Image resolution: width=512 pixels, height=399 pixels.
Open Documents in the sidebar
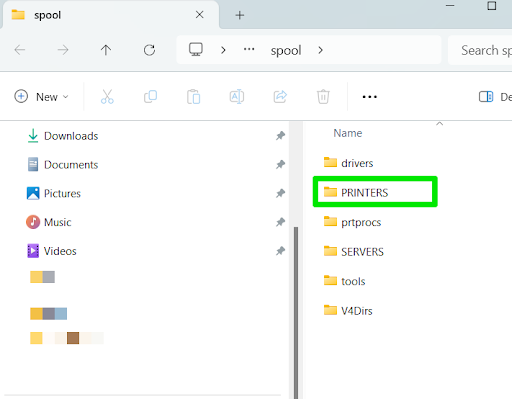click(63, 165)
